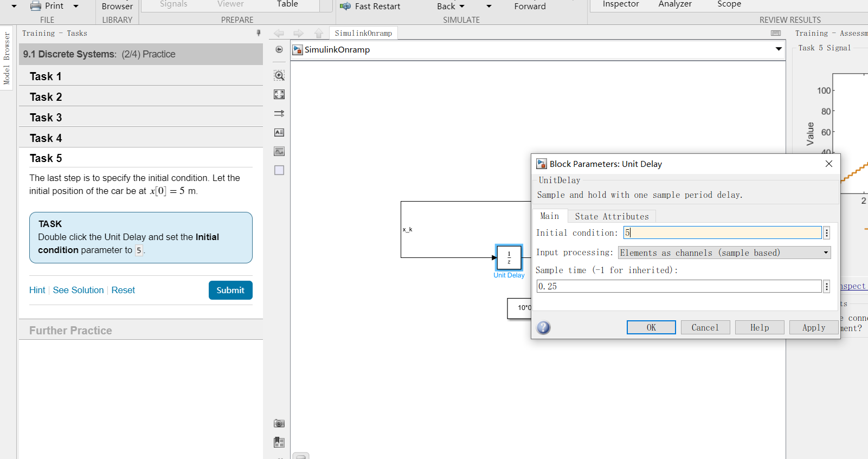Click OK in Block Parameters dialog
Image resolution: width=868 pixels, height=459 pixels.
[651, 327]
